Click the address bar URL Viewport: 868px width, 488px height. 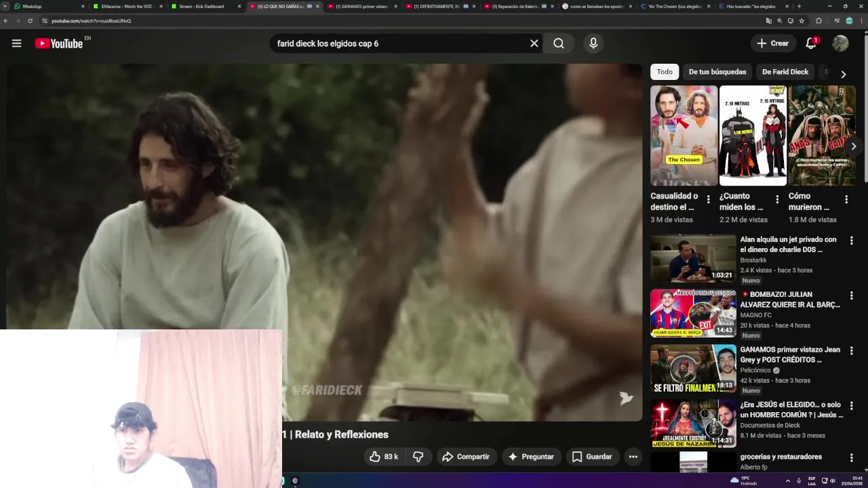(x=92, y=21)
